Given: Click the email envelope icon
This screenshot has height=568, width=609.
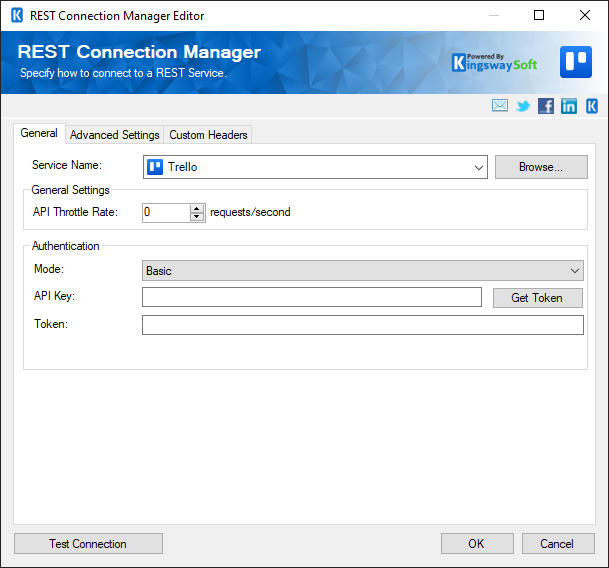Looking at the screenshot, I should [x=499, y=105].
